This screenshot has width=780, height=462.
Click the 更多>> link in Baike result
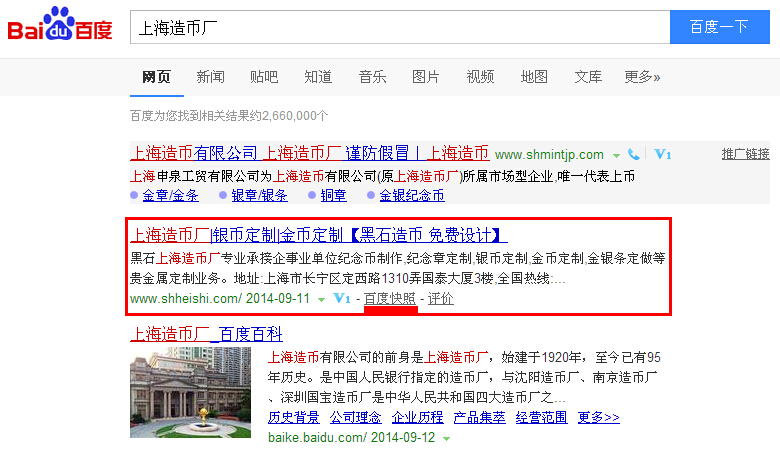[598, 417]
